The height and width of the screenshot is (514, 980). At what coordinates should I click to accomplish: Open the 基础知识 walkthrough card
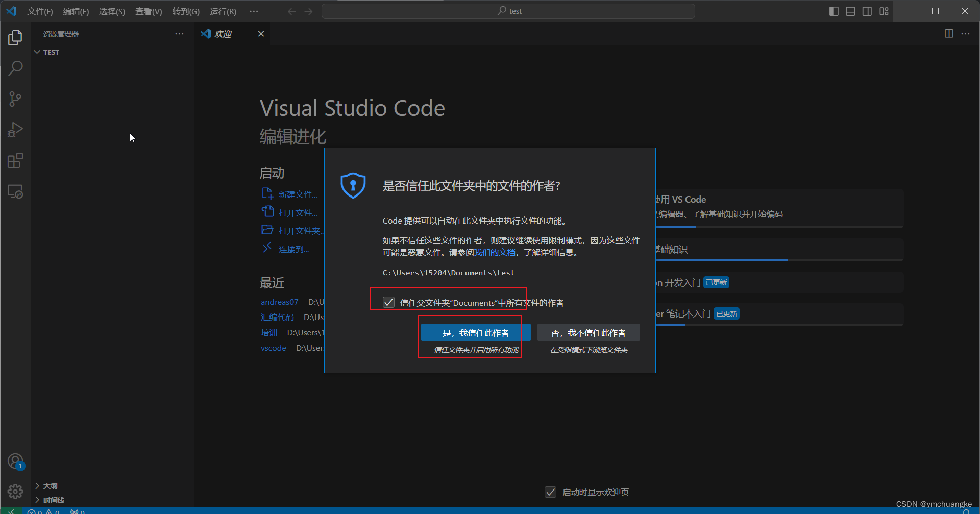pos(779,250)
